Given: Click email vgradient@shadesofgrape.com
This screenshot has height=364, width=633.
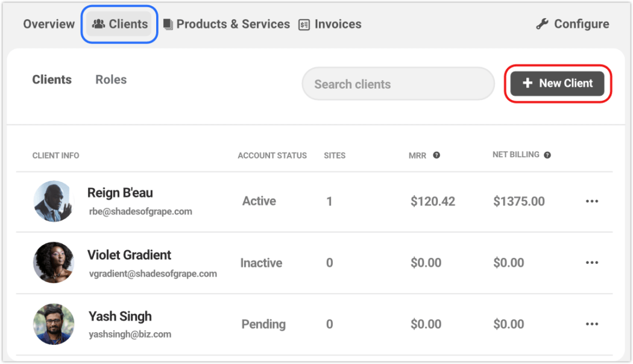Looking at the screenshot, I should (x=153, y=274).
